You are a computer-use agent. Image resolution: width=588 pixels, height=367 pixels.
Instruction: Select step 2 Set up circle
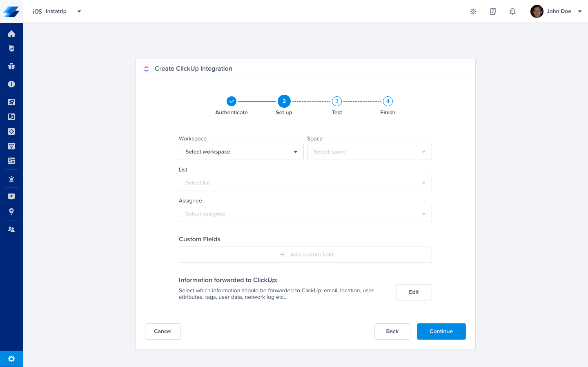tap(284, 101)
